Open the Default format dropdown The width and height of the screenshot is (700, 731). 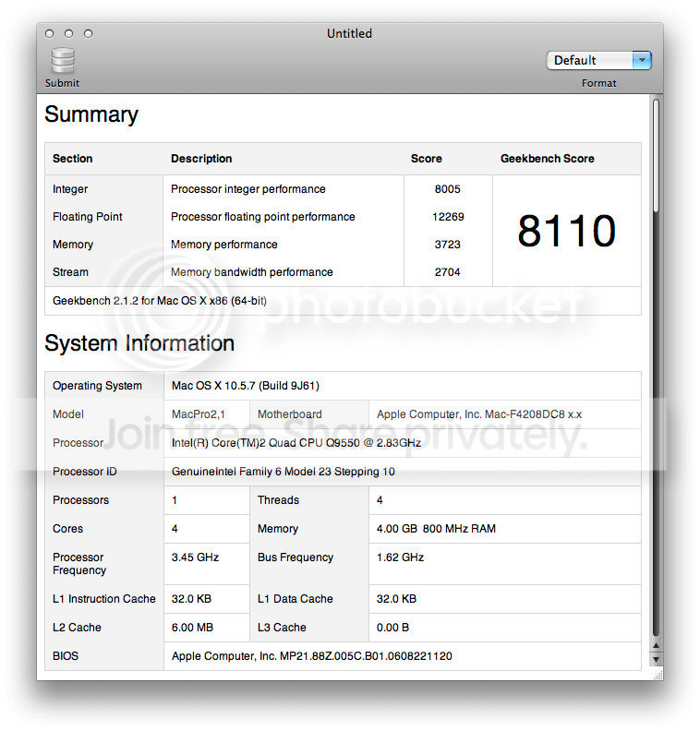(x=598, y=60)
